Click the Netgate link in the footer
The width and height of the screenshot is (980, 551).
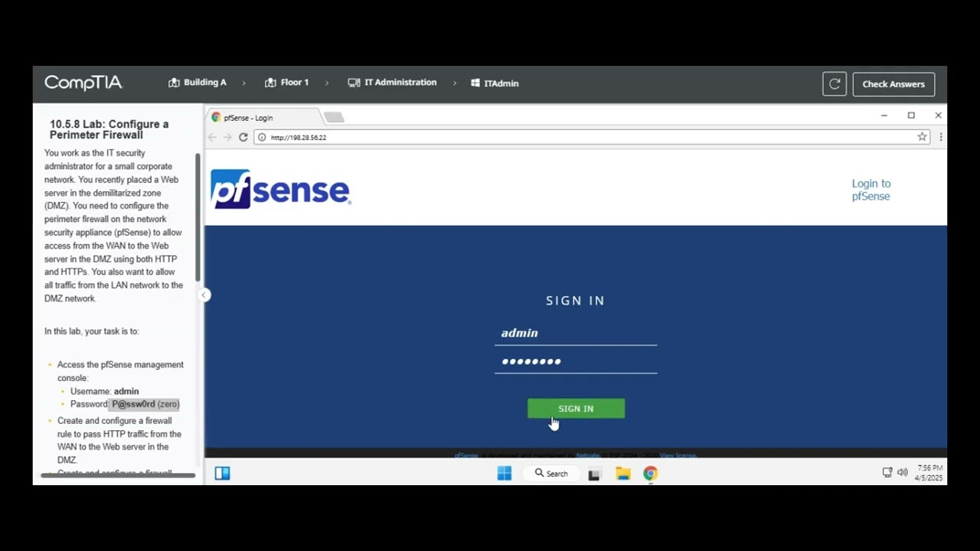point(588,455)
